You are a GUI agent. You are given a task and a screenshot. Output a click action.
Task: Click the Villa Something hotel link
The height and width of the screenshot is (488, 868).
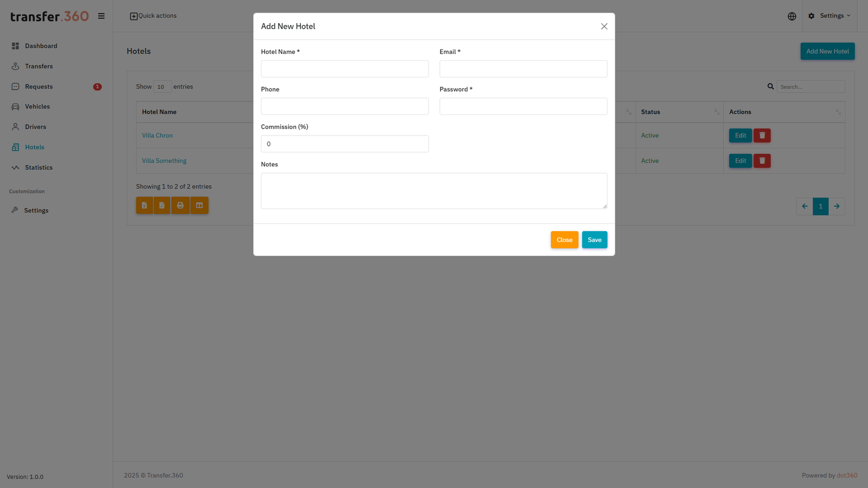point(164,160)
